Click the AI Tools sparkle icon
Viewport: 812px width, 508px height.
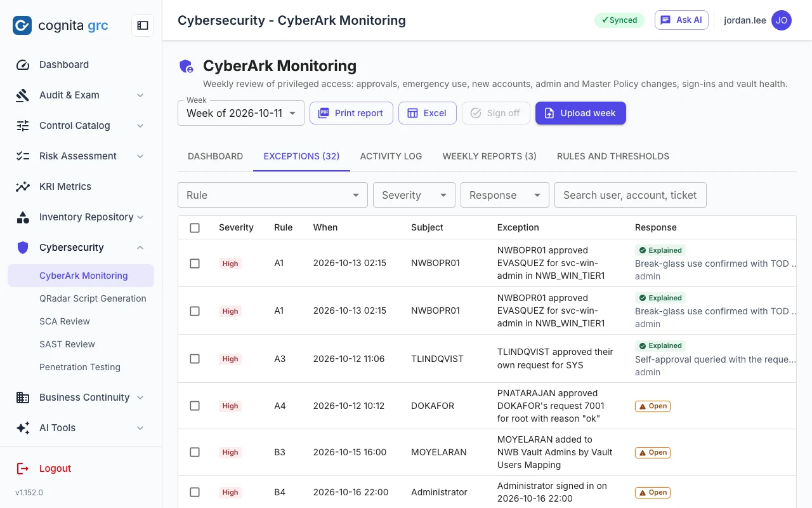coord(23,428)
